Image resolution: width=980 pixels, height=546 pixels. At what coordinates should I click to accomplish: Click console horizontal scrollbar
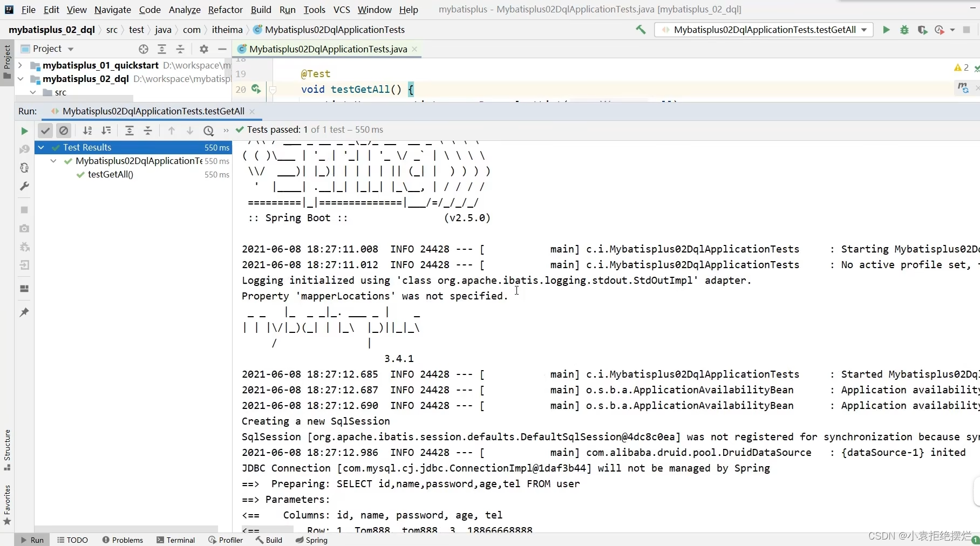click(267, 530)
